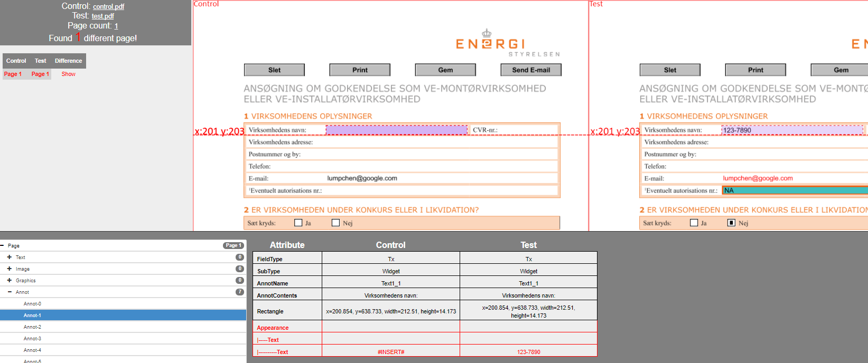This screenshot has height=363, width=868.
Task: Open the test.pdf link
Action: [103, 16]
